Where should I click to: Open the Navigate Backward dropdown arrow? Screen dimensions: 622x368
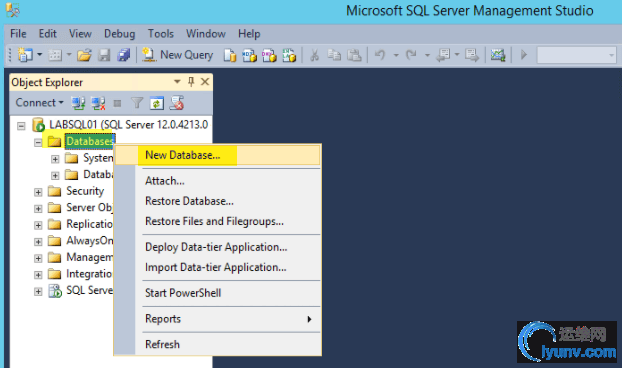point(457,55)
